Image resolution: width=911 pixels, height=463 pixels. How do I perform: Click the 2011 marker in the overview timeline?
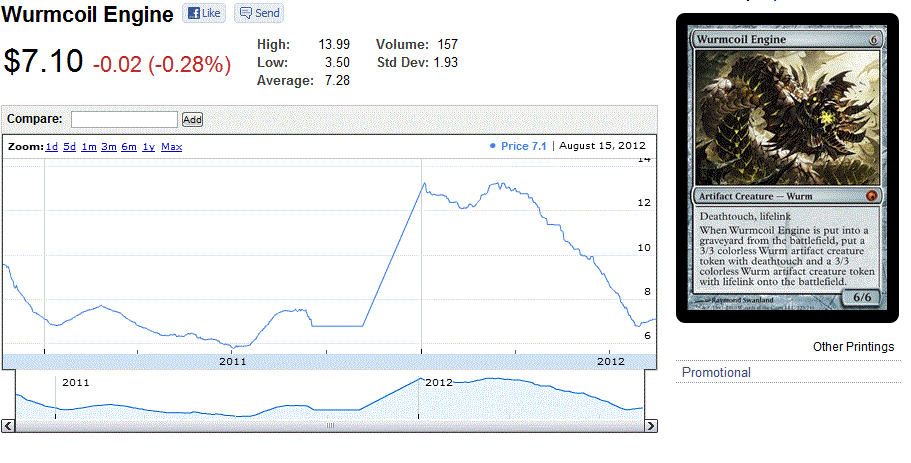(75, 382)
